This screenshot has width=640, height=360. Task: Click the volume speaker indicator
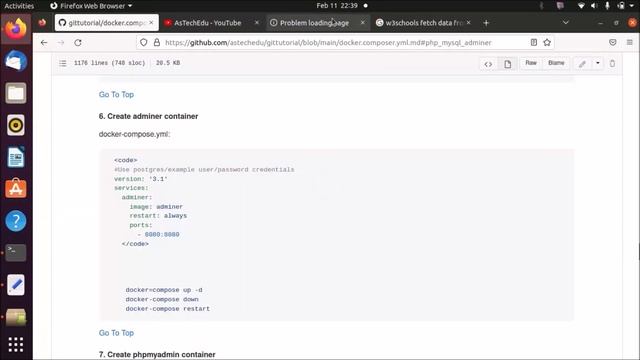click(594, 6)
